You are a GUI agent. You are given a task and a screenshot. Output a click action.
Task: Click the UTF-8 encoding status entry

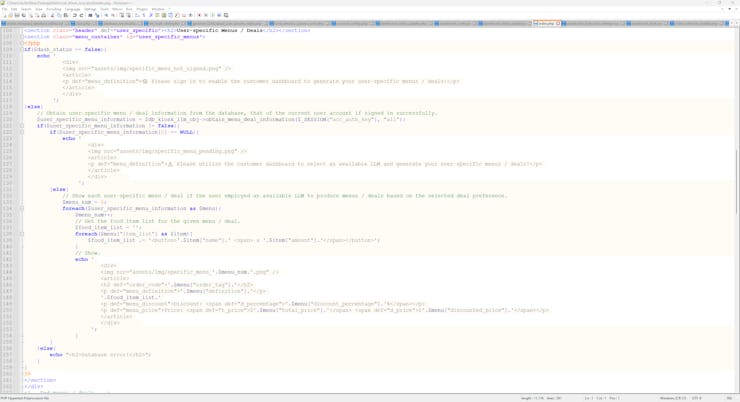click(697, 398)
